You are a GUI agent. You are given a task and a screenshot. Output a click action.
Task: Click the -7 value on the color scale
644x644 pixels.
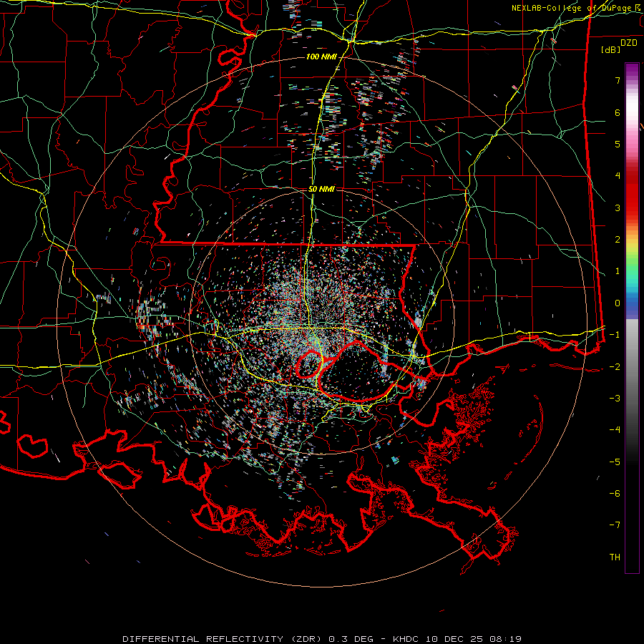(x=615, y=525)
